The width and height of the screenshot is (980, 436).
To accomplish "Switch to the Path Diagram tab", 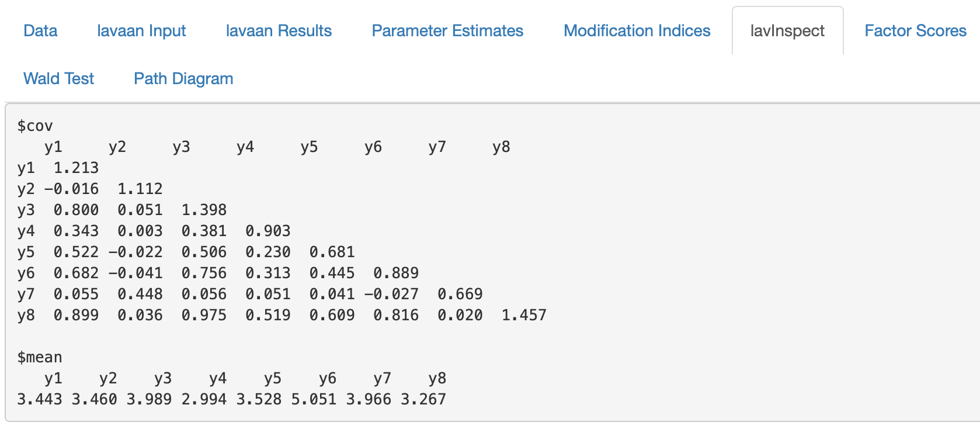I will tap(183, 79).
